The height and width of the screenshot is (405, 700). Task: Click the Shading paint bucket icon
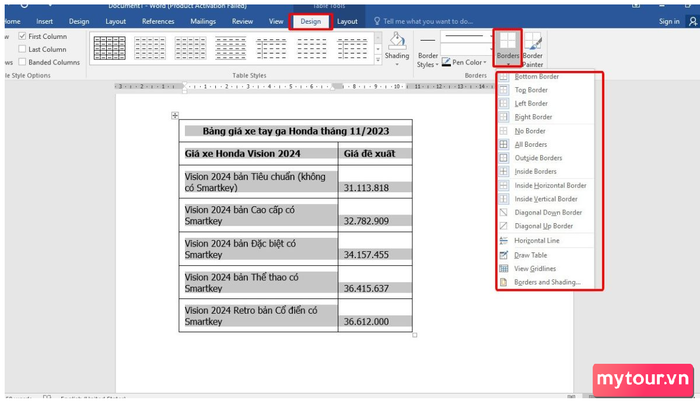[x=397, y=41]
